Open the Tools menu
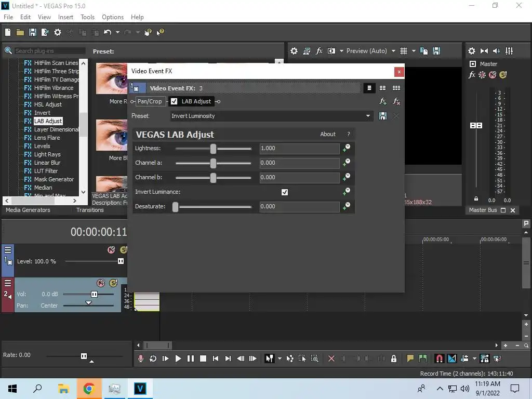This screenshot has width=532, height=399. click(87, 17)
